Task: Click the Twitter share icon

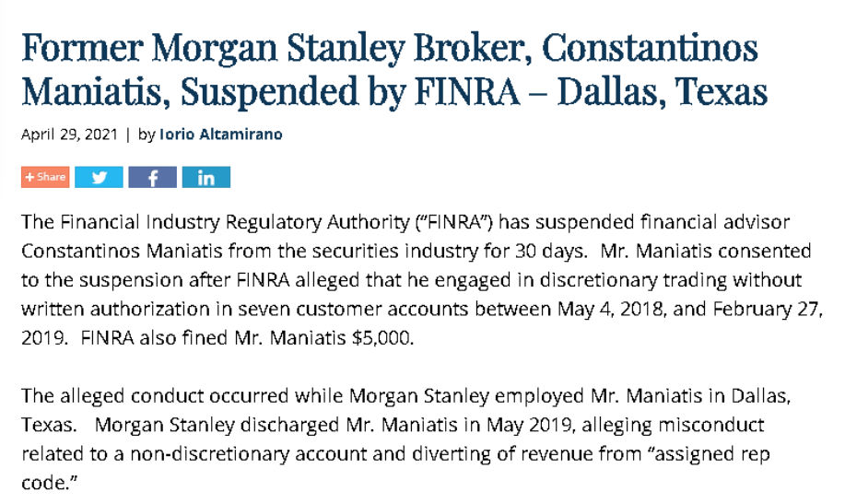Action: [99, 177]
